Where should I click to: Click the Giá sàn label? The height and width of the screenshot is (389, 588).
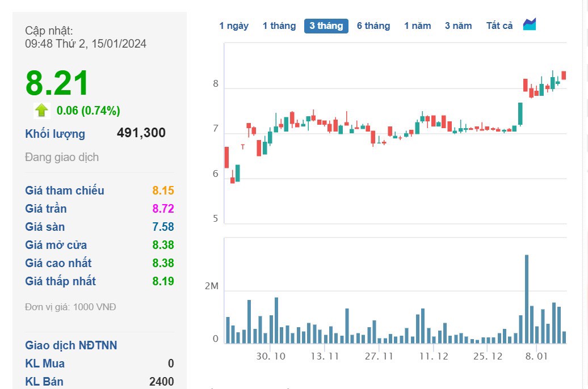(x=45, y=227)
